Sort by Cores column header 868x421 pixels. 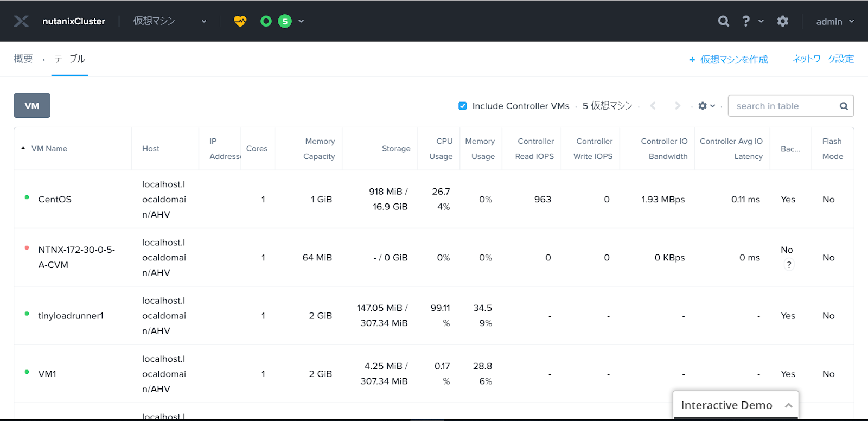(x=257, y=148)
